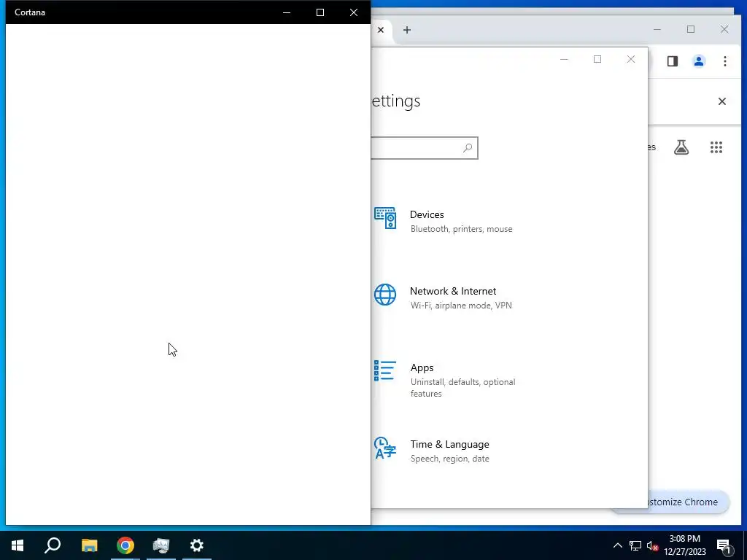747x560 pixels.
Task: Open Chrome three-dot menu
Action: (725, 61)
